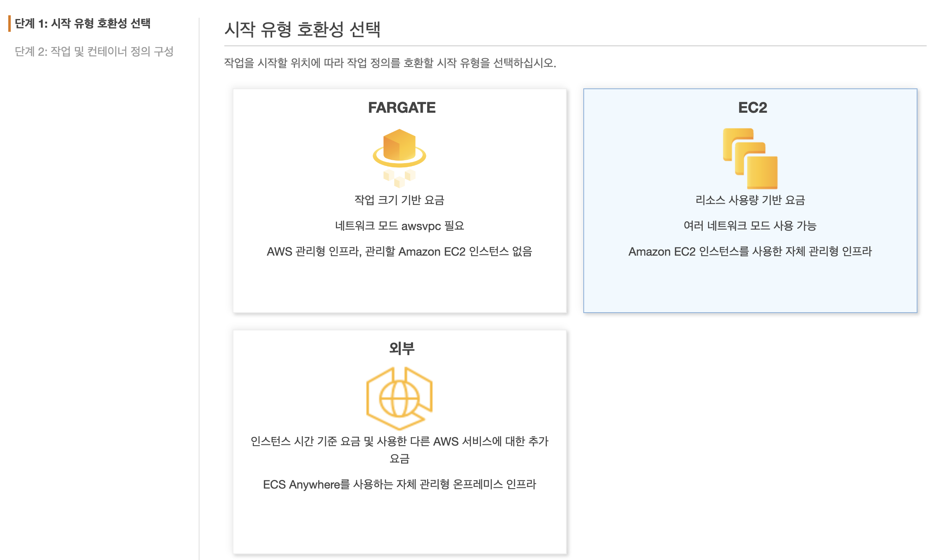
Task: Click the text 네트워크 모드 awsvpc 필요
Action: [400, 226]
